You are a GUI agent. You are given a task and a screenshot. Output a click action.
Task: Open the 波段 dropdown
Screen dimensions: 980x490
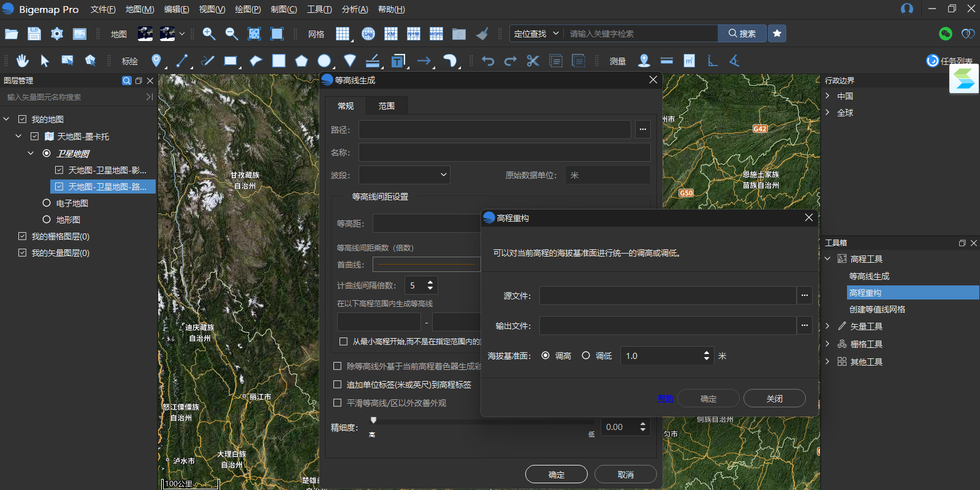coord(405,175)
